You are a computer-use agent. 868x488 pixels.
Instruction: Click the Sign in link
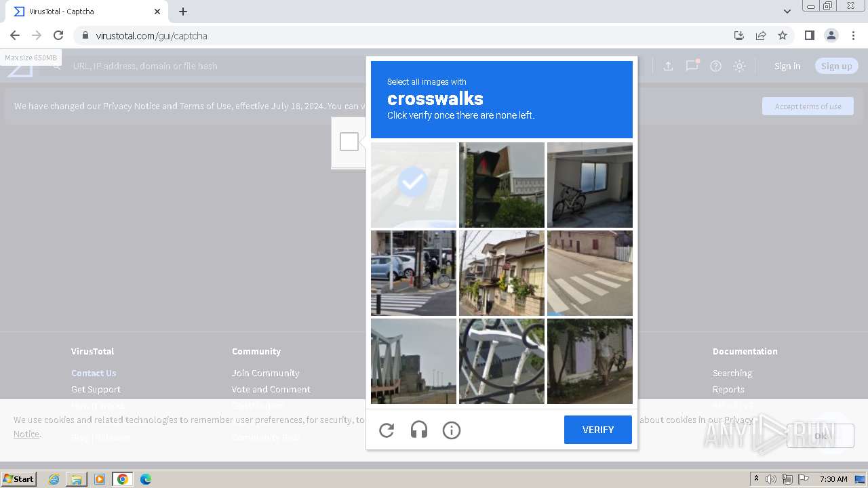click(x=787, y=66)
